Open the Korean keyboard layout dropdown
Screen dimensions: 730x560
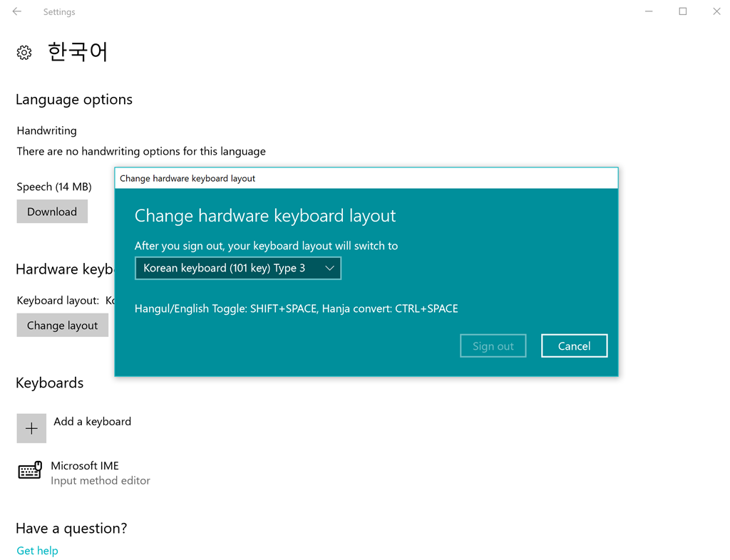tap(238, 269)
